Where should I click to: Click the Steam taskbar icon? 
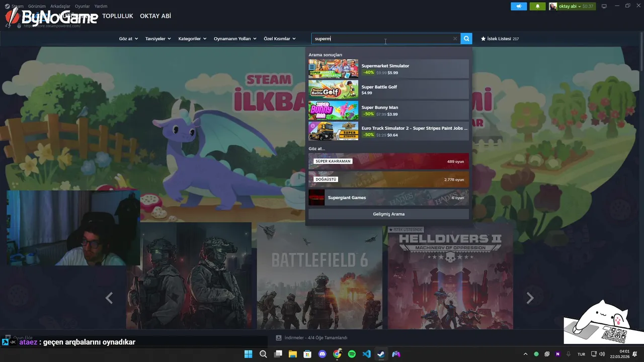pos(381,354)
